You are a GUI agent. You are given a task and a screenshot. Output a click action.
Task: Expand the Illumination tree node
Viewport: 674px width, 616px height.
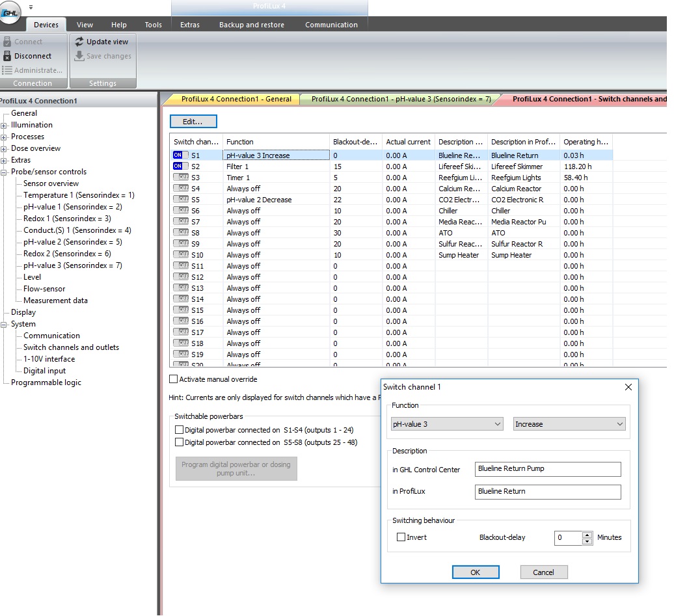[4, 126]
